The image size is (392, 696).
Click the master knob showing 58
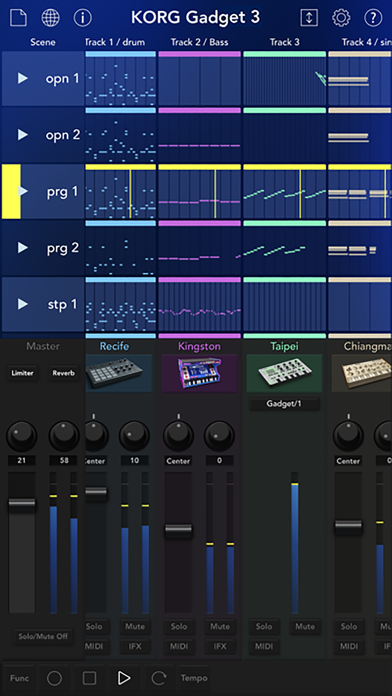[x=64, y=436]
